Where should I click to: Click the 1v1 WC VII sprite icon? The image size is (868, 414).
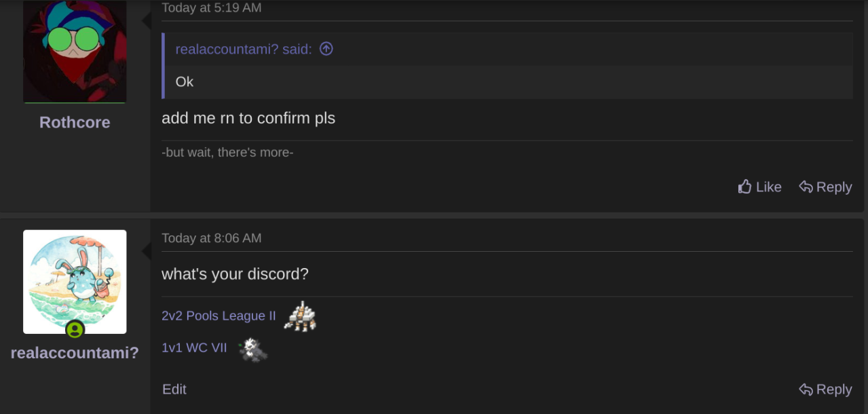pos(253,350)
